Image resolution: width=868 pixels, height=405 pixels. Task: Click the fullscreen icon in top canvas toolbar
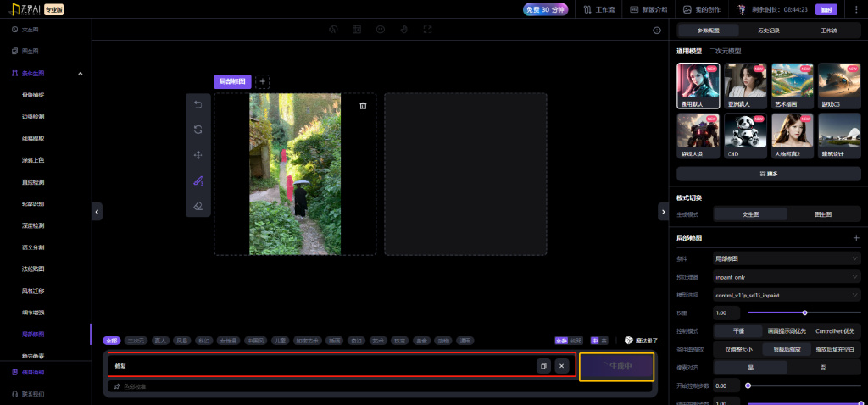pyautogui.click(x=427, y=30)
